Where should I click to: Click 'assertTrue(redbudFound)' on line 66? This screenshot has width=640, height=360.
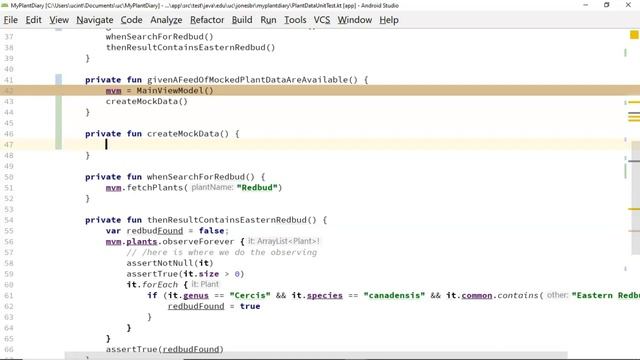pyautogui.click(x=164, y=349)
